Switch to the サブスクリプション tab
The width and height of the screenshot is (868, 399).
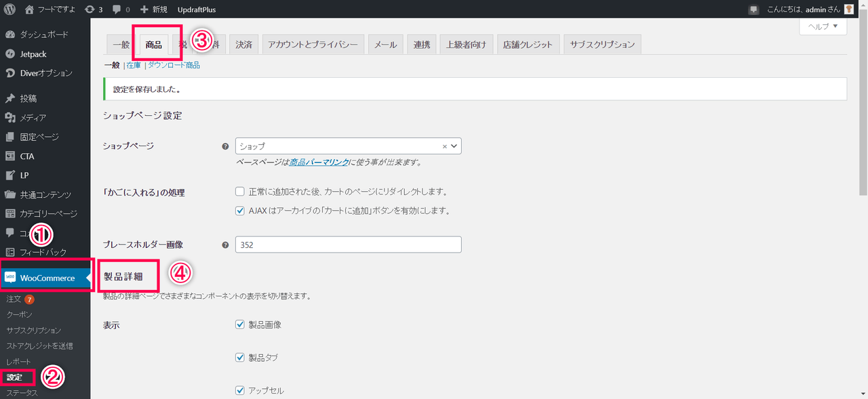602,45
